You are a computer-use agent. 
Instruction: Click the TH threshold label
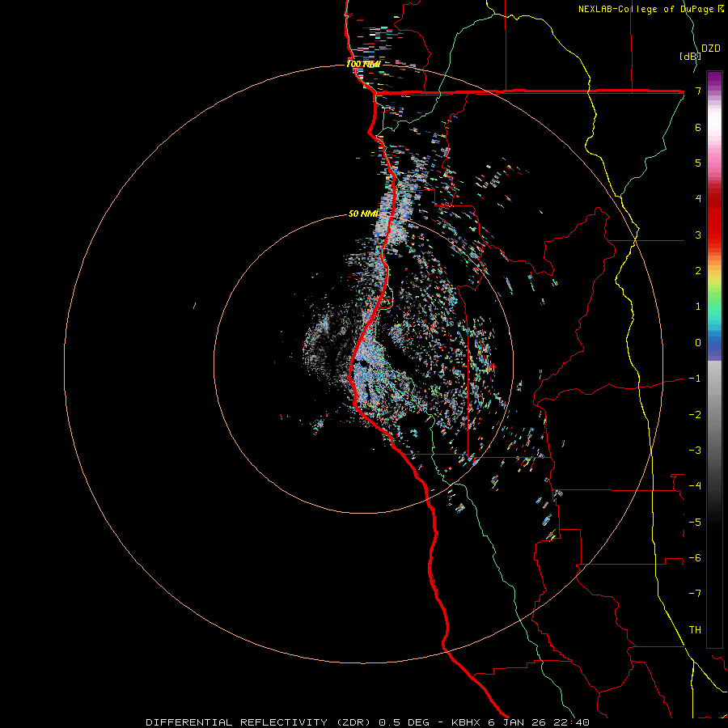pyautogui.click(x=695, y=629)
